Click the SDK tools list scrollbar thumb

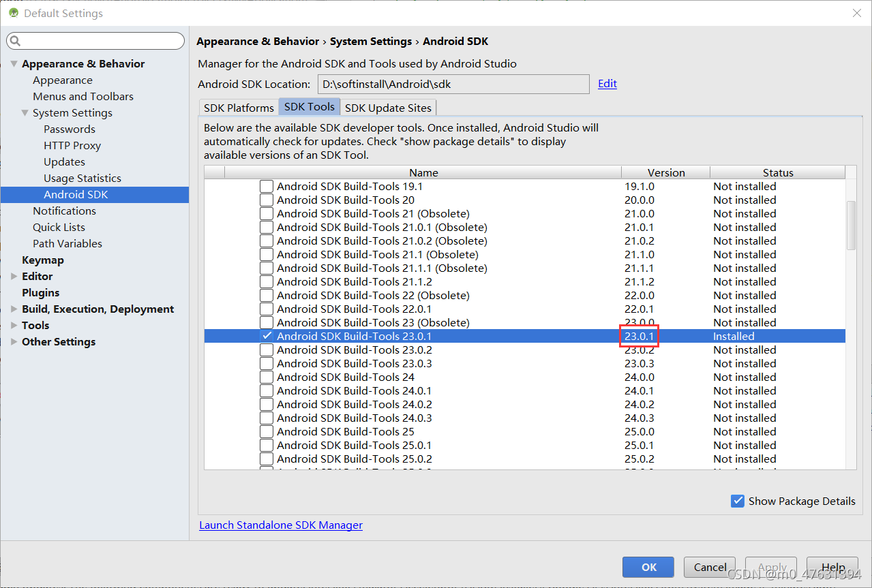(x=850, y=226)
